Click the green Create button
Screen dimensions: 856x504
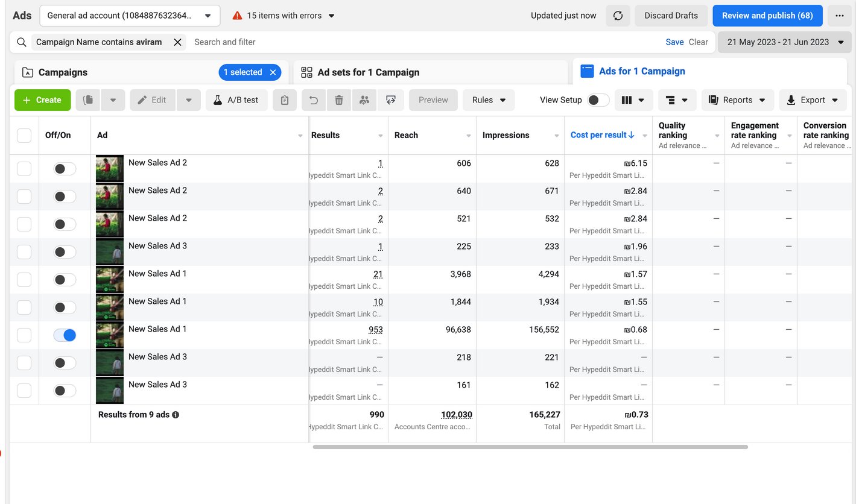click(x=42, y=100)
